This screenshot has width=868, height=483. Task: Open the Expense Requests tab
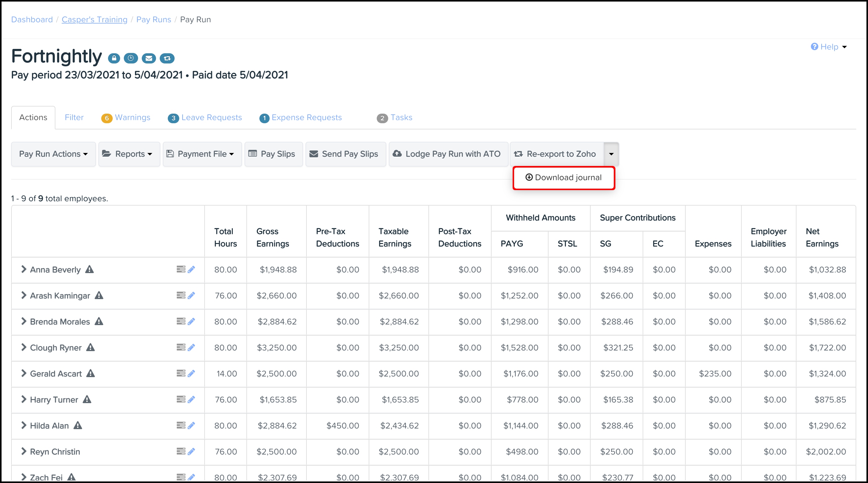301,118
